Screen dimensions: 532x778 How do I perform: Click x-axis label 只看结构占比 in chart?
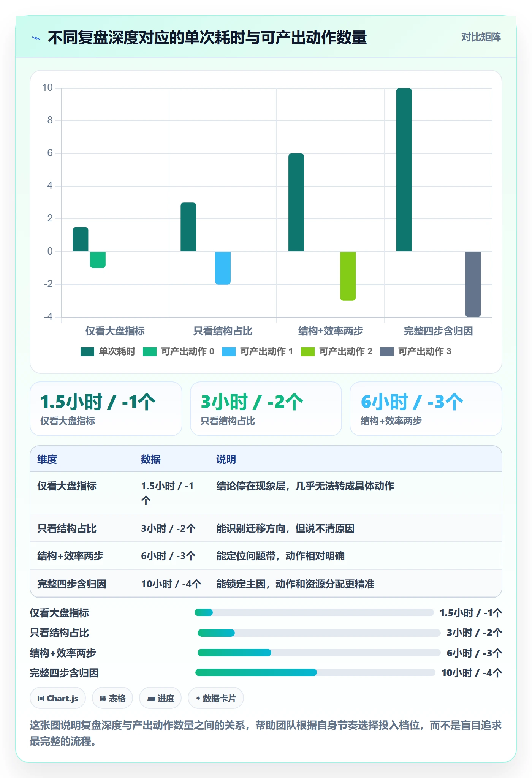(x=223, y=331)
